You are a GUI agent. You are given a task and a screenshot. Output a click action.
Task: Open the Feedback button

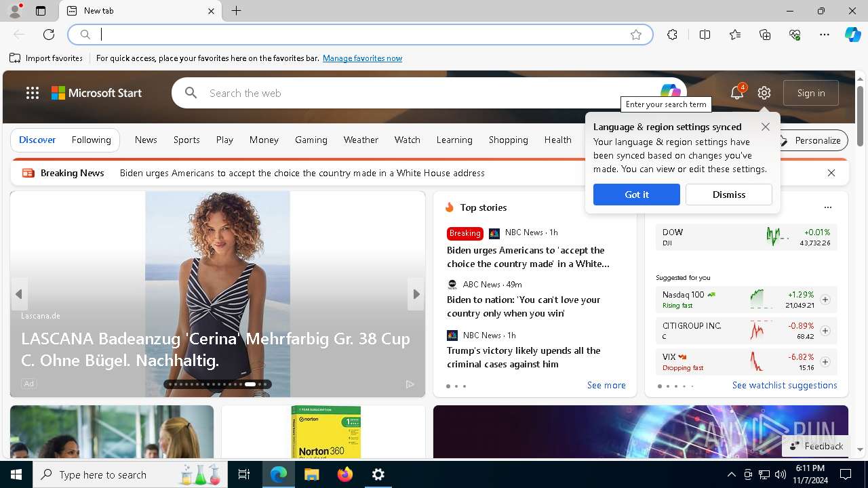[816, 446]
